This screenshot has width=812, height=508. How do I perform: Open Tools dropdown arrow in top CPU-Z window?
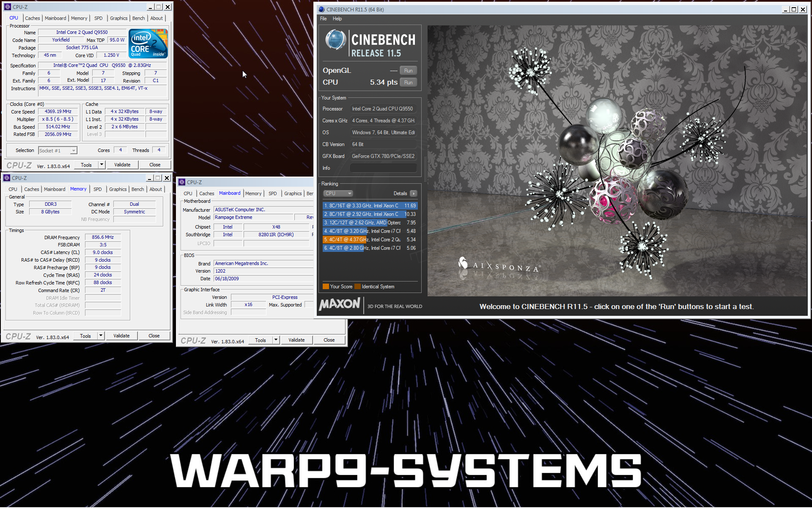pyautogui.click(x=101, y=165)
